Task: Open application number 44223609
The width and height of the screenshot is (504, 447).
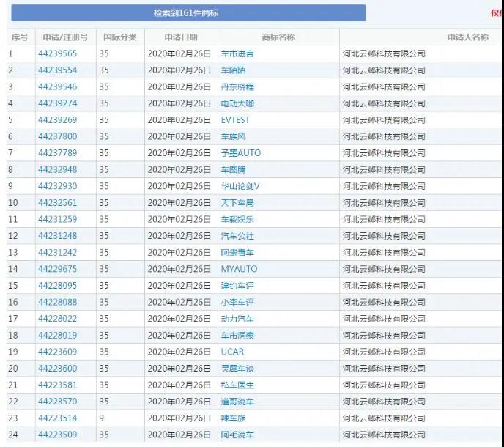Action: point(58,352)
